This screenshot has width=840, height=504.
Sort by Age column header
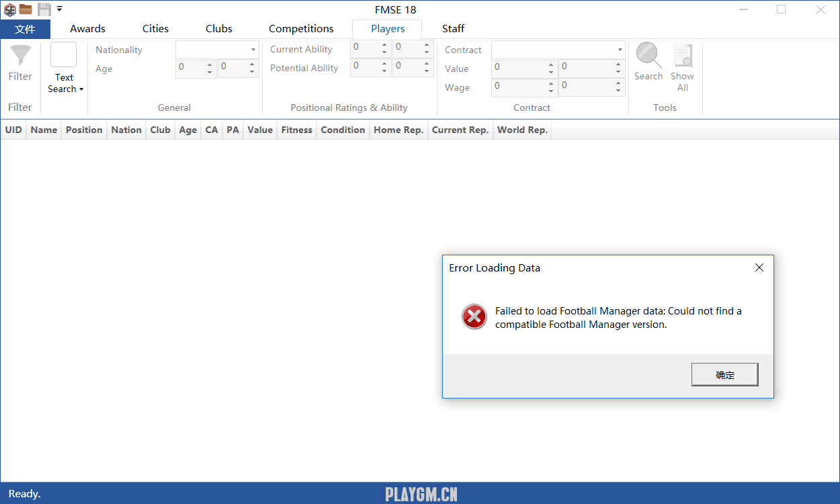coord(188,130)
